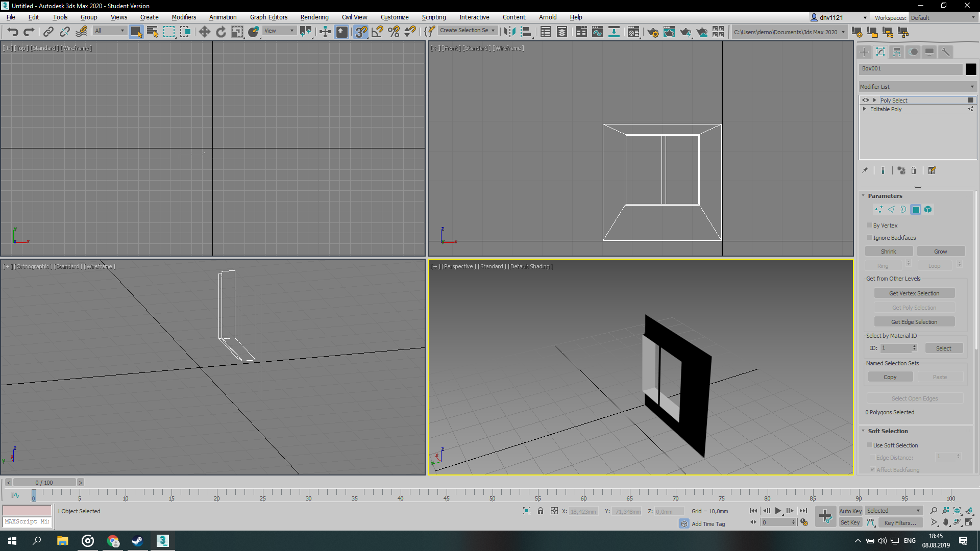
Task: Open the Graph Editors menu
Action: (x=269, y=17)
